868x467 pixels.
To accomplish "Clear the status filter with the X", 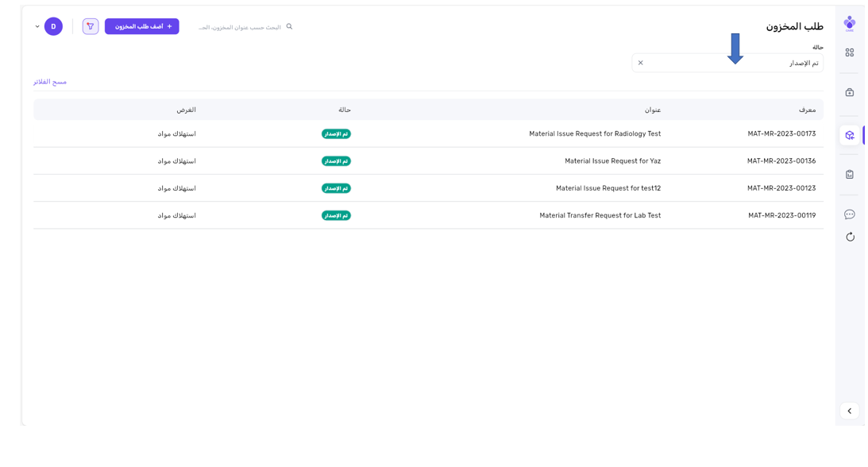I will [x=641, y=63].
